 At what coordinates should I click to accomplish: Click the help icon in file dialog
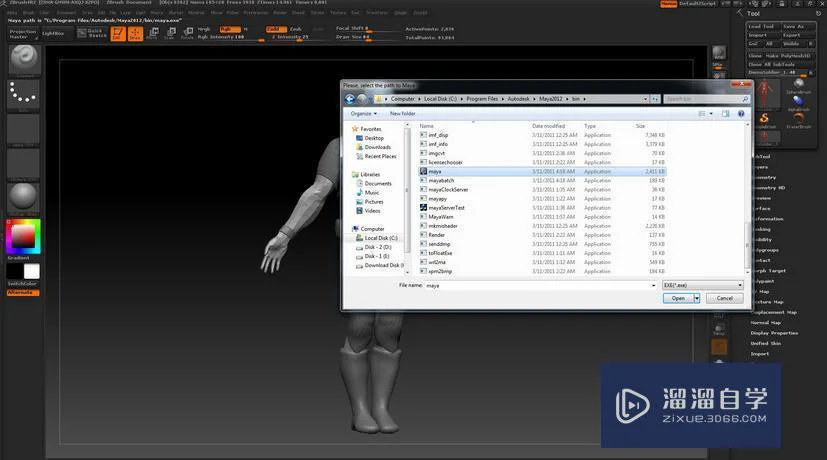(x=741, y=113)
